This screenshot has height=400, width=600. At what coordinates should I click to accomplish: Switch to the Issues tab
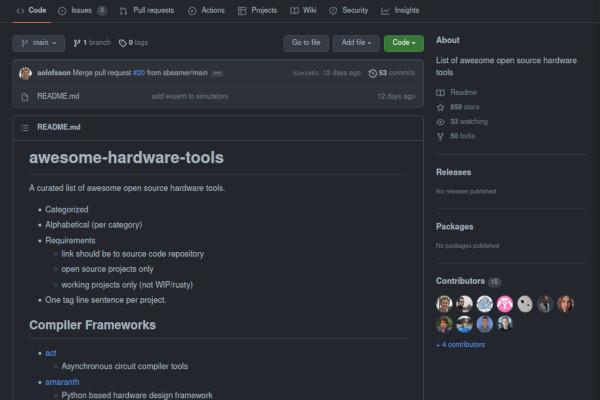pyautogui.click(x=82, y=10)
